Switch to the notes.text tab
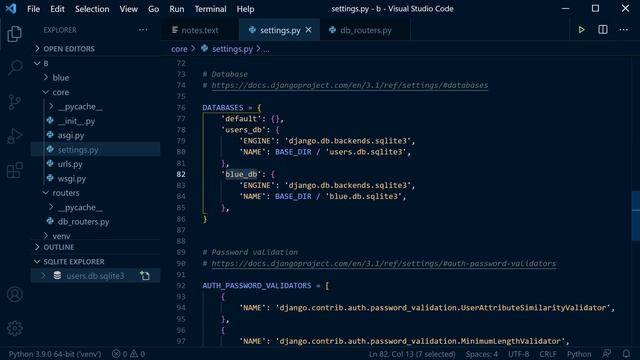 [x=200, y=30]
